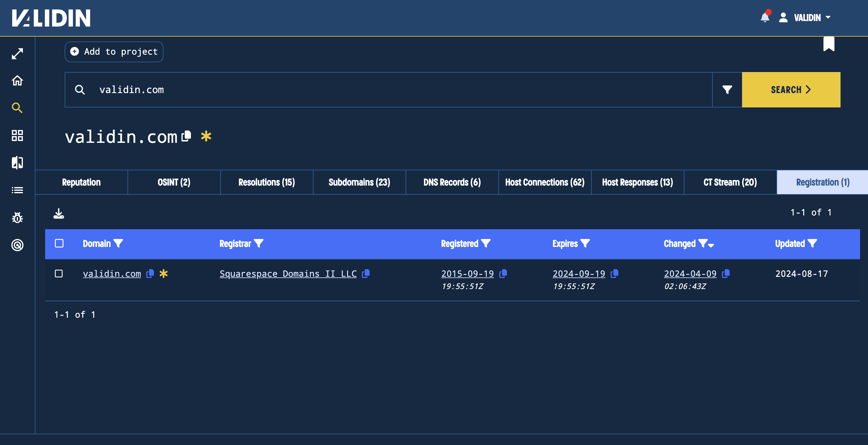The image size is (868, 445).
Task: Switch to the Subdomains (23) tab
Action: coord(359,182)
